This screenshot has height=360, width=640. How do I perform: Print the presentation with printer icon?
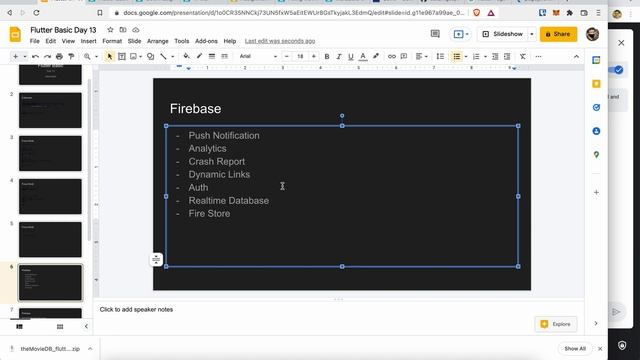click(59, 56)
